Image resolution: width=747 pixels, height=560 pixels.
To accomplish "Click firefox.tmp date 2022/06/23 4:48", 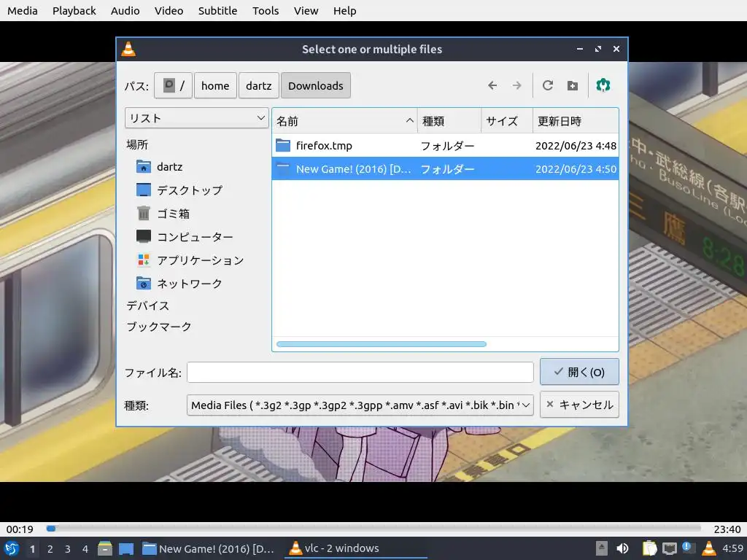I will [x=576, y=146].
